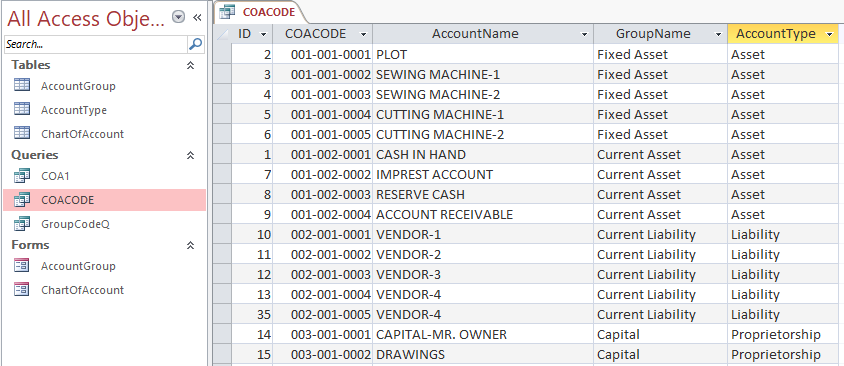The image size is (844, 366).
Task: Click the VENDOR-3 cell
Action: coord(483,274)
